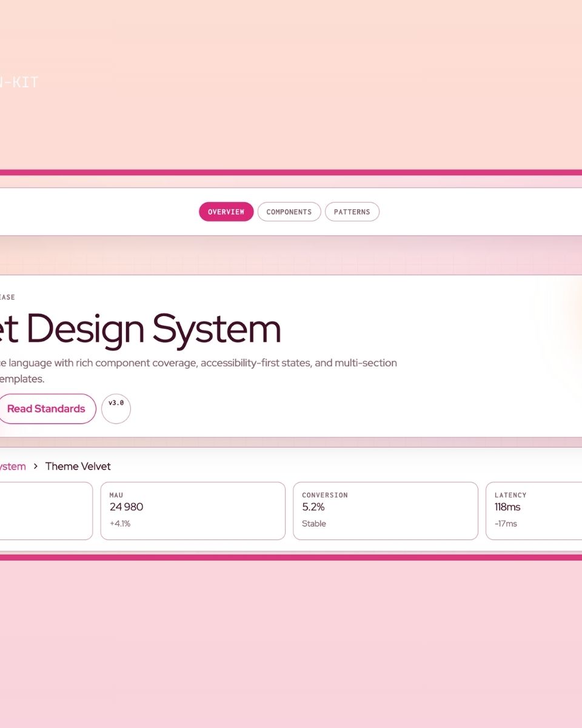The width and height of the screenshot is (582, 728).
Task: Open the Conversion metric card
Action: 386,511
